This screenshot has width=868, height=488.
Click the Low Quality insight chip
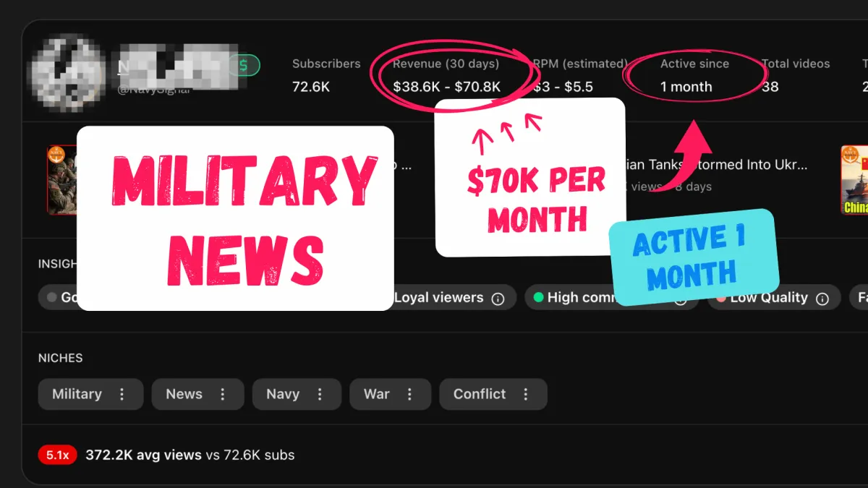[x=774, y=298]
